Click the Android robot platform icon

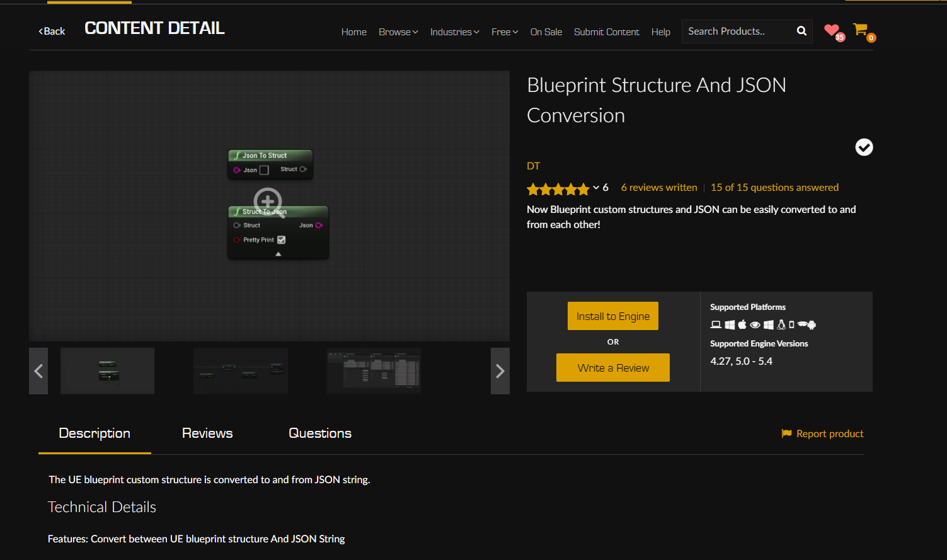812,325
